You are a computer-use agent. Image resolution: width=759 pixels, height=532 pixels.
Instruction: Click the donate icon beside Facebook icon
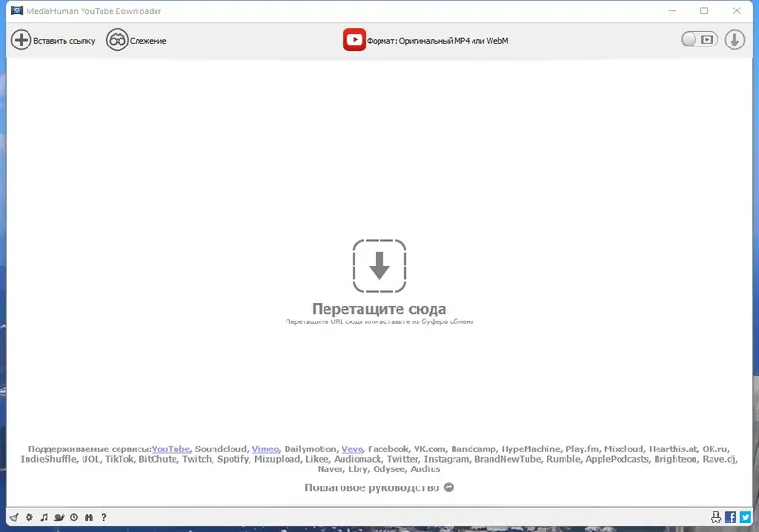[715, 517]
